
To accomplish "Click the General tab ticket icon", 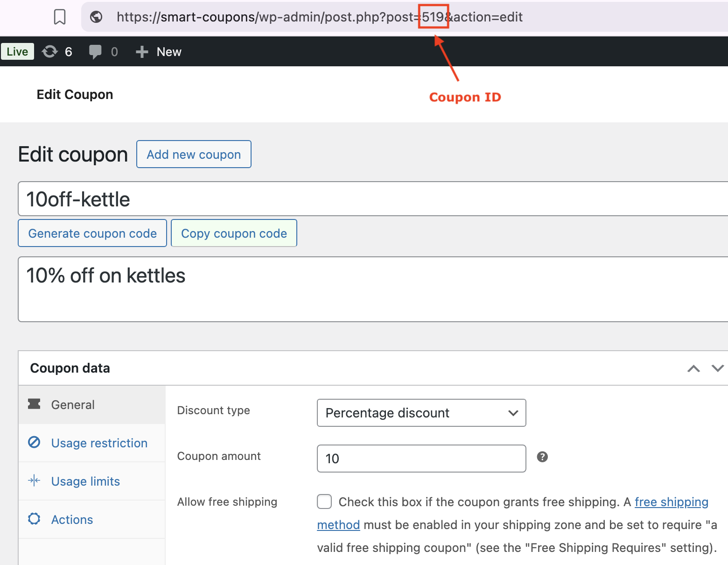I will pyautogui.click(x=34, y=404).
